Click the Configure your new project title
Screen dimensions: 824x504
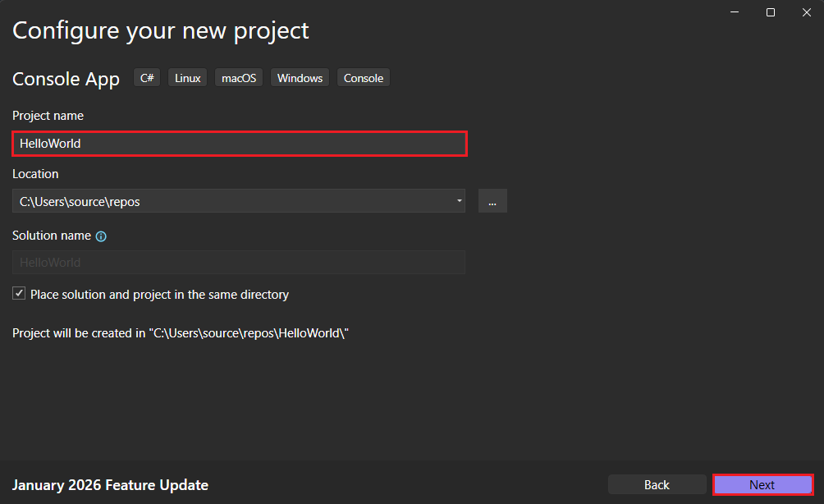point(161,30)
